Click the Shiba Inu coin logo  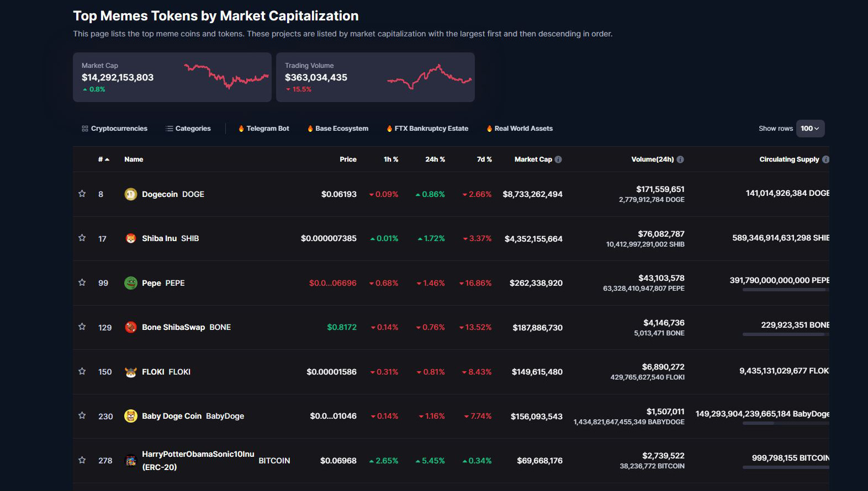[131, 238]
